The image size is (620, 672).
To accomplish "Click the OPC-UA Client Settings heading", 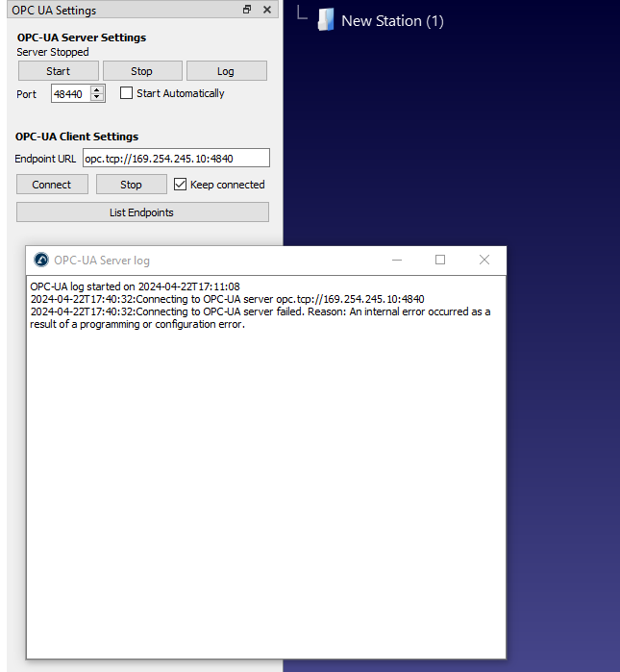I will pos(77,137).
